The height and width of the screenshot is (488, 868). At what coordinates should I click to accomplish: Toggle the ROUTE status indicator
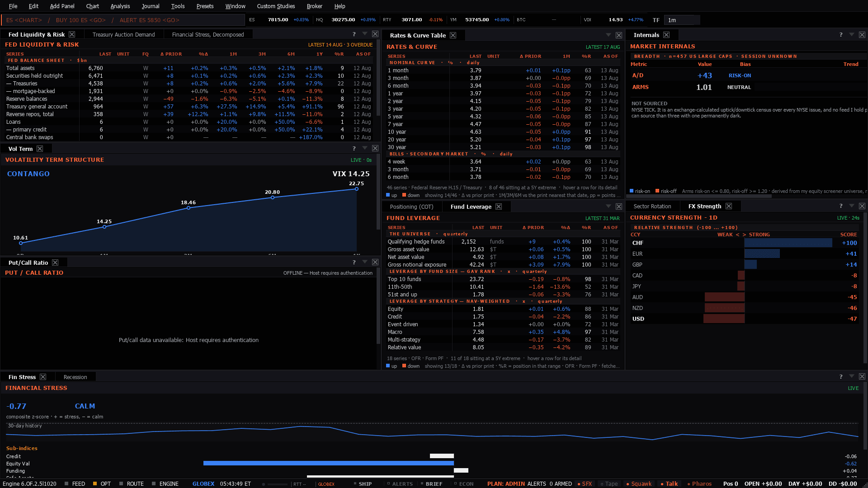131,483
